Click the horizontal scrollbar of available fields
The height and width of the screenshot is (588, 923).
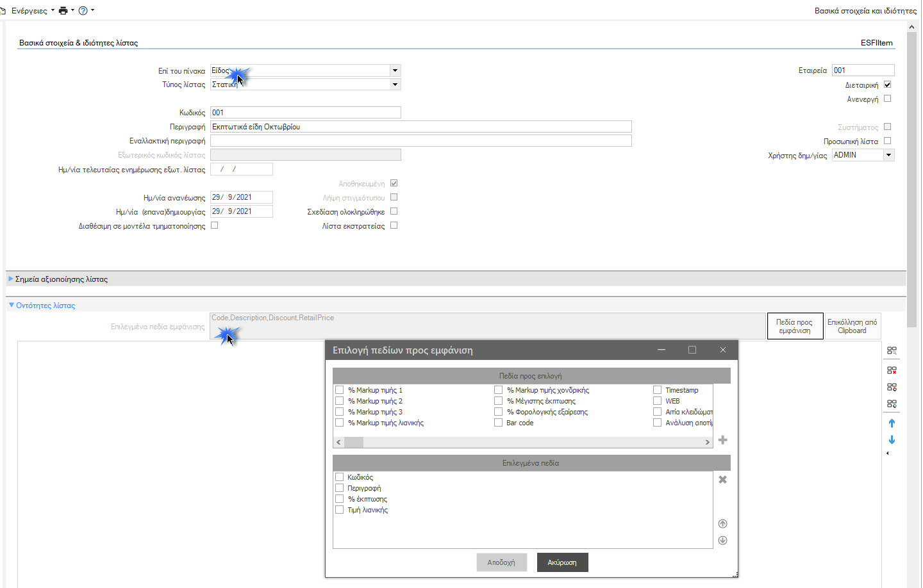(x=523, y=443)
